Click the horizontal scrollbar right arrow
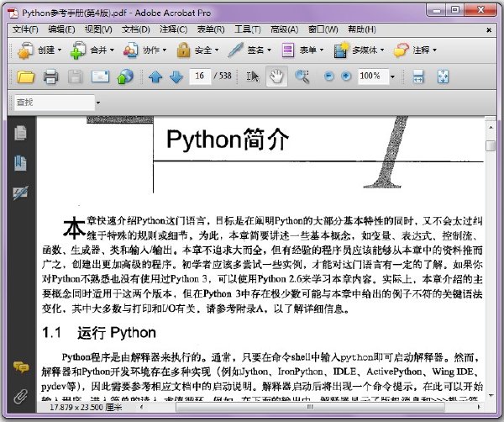504x422 pixels. pyautogui.click(x=480, y=407)
